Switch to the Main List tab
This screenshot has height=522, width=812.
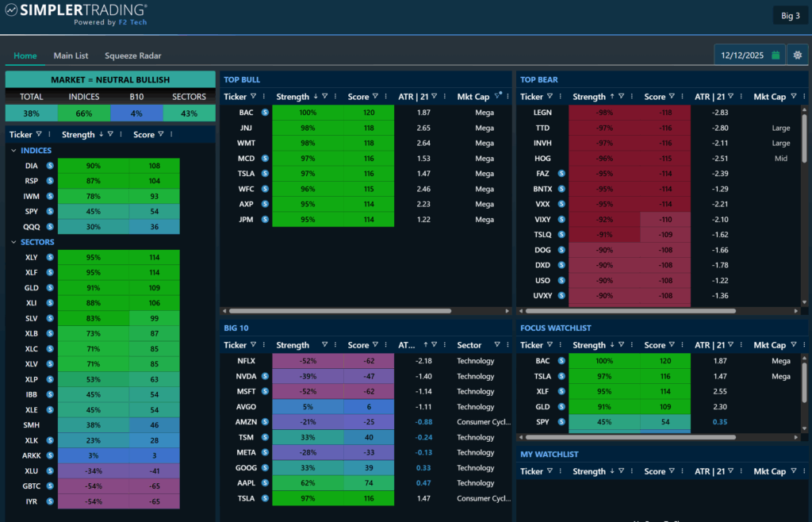[71, 56]
